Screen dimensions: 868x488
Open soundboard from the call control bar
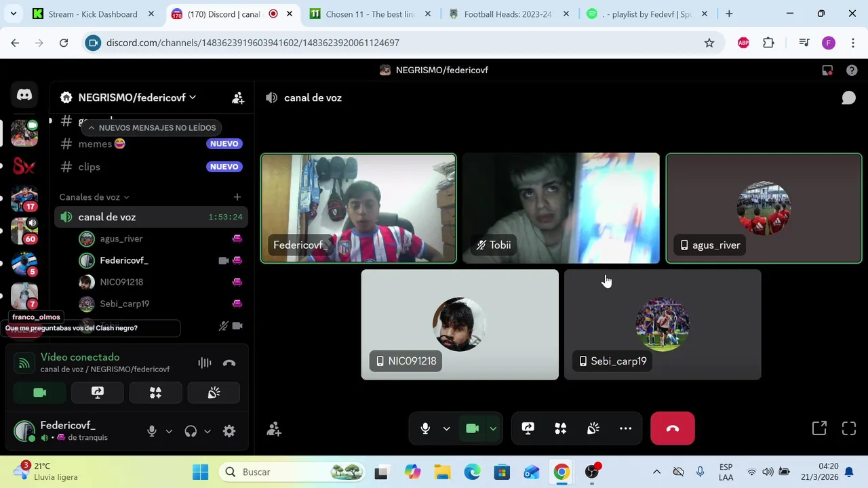coord(593,428)
